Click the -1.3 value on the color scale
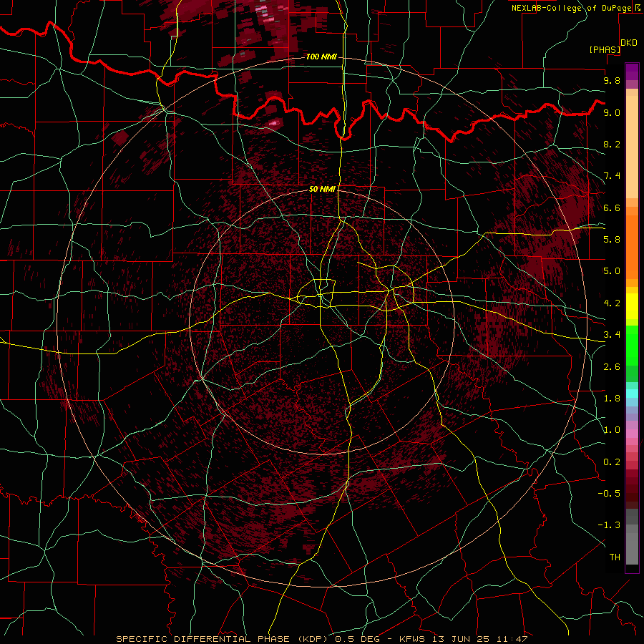Image resolution: width=644 pixels, height=644 pixels. click(609, 525)
